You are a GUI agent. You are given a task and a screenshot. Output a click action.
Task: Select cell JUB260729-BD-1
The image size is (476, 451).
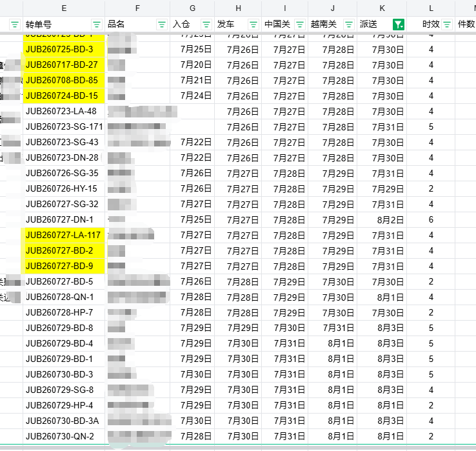[x=64, y=359]
